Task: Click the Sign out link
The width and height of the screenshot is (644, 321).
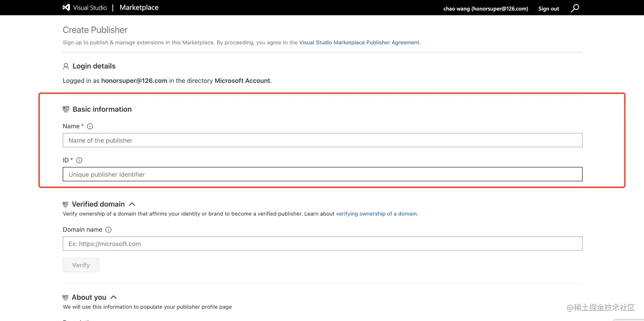Action: [x=549, y=9]
